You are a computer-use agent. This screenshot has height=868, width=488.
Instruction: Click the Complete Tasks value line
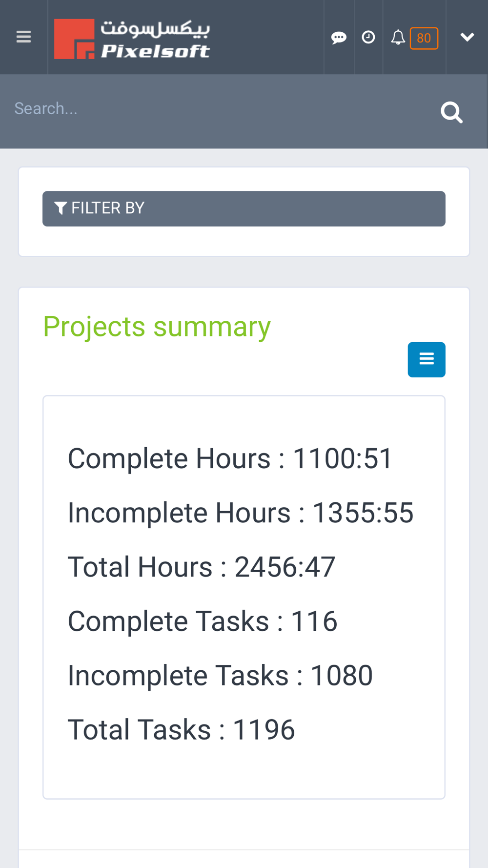[203, 621]
